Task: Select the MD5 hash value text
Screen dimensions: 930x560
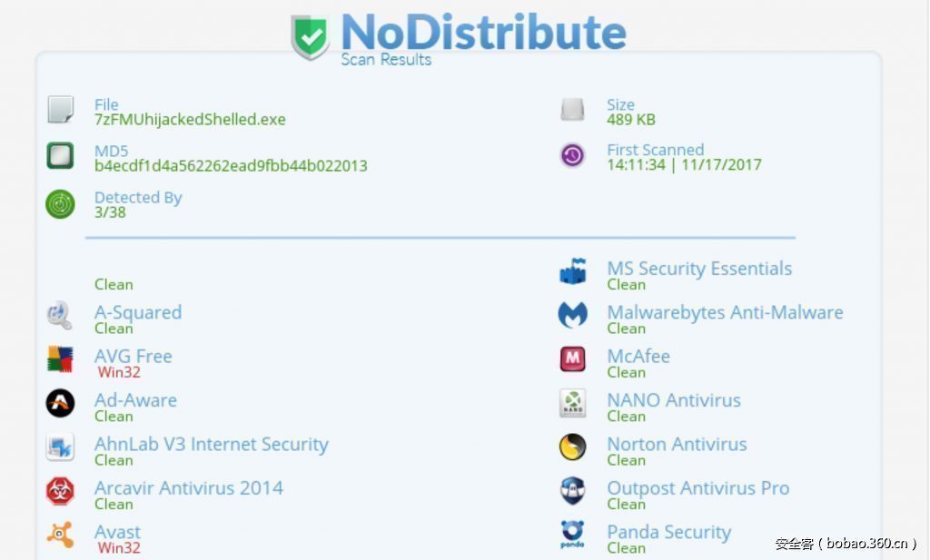Action: click(x=231, y=166)
